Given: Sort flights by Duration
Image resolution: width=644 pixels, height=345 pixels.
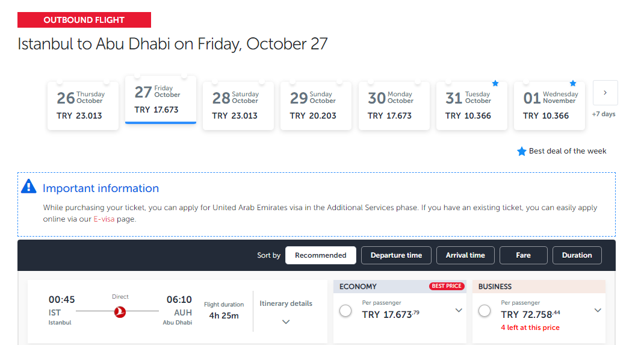Looking at the screenshot, I should pos(577,255).
